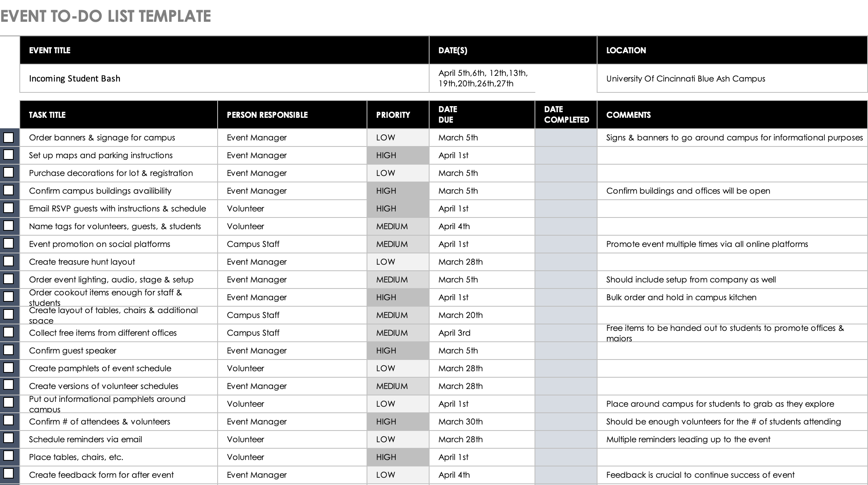Image resolution: width=868 pixels, height=485 pixels.
Task: Tick the checkbox beside Confirm guest speaker
Action: coord(8,350)
